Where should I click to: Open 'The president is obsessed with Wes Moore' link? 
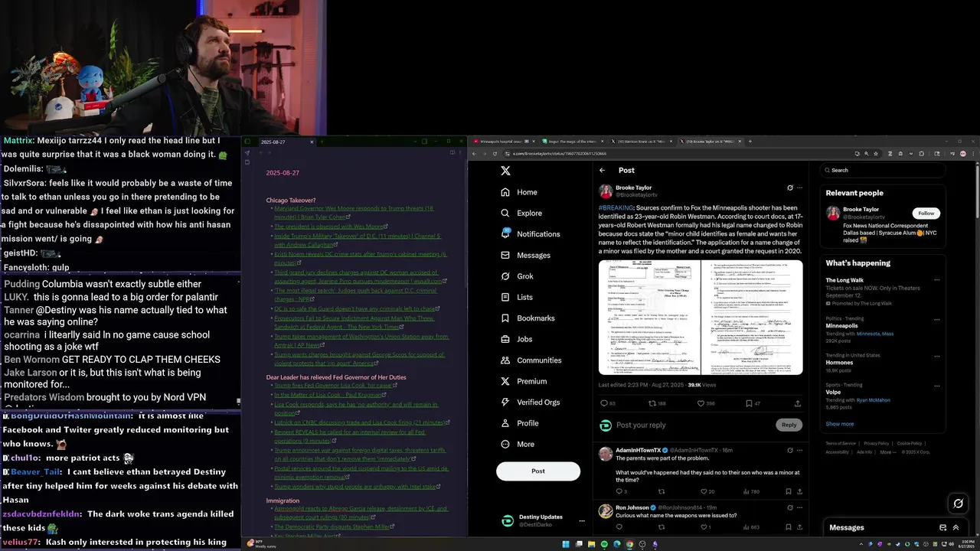click(x=331, y=227)
